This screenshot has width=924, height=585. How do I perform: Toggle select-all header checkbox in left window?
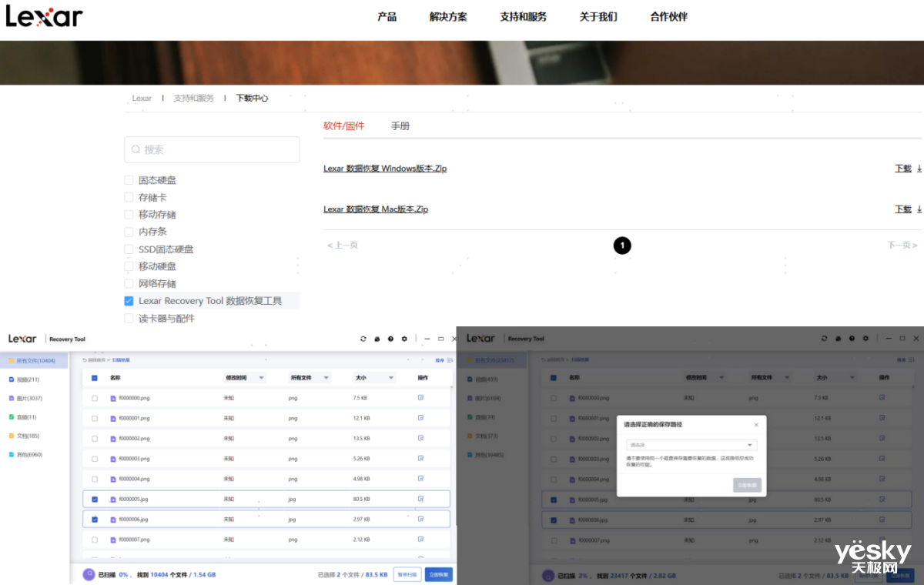[95, 378]
